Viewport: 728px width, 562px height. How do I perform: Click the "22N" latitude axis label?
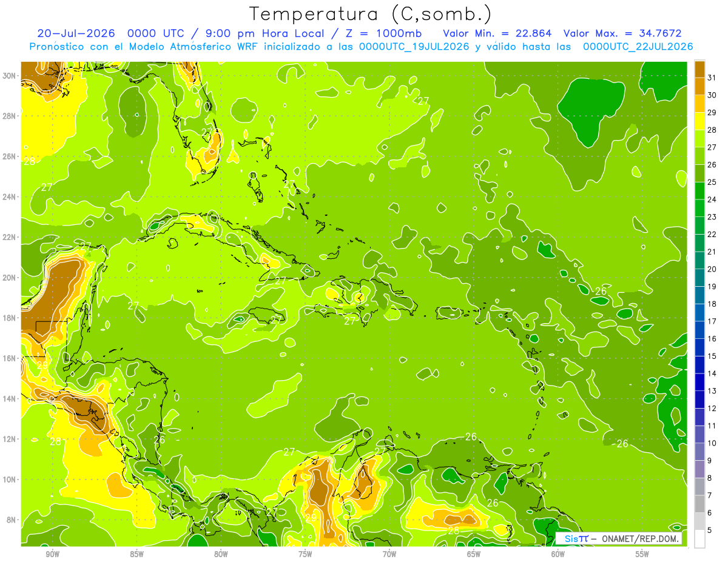pyautogui.click(x=9, y=237)
